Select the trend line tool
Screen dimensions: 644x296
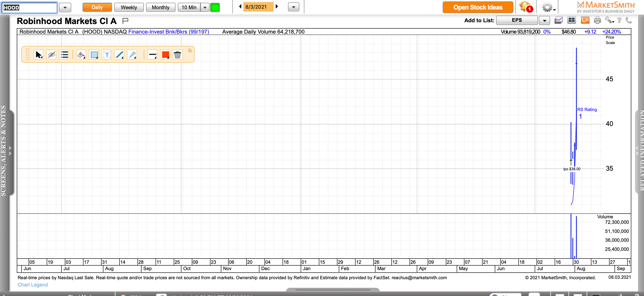[x=120, y=54]
